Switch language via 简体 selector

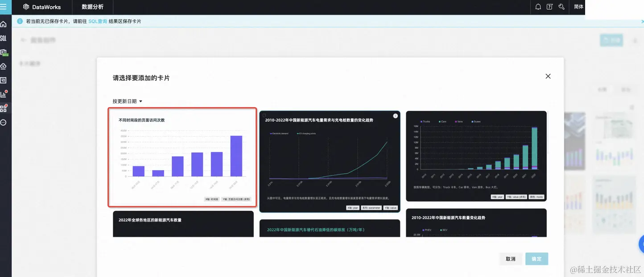578,7
